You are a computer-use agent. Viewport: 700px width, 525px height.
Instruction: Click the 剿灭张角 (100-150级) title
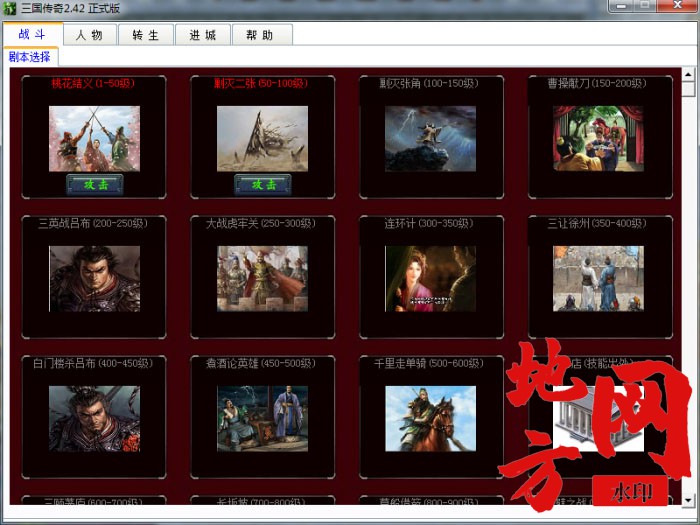pyautogui.click(x=429, y=83)
